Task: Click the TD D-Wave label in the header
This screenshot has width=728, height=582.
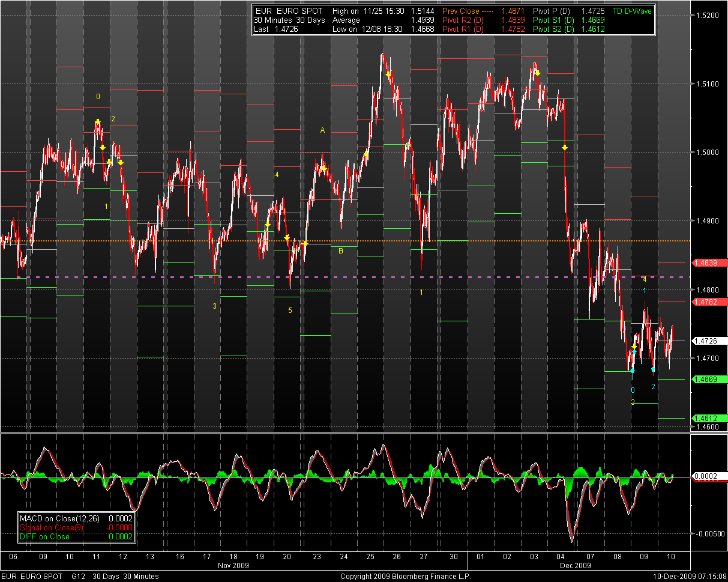Action: [631, 11]
